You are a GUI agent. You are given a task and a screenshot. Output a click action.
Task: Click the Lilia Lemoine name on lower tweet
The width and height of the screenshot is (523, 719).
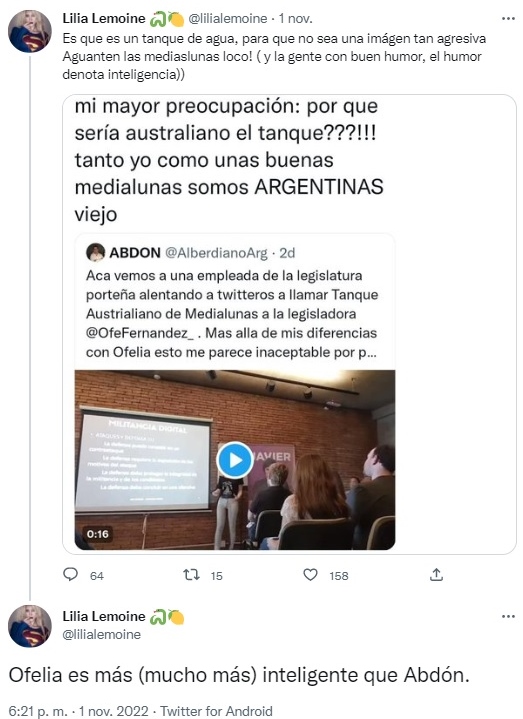pyautogui.click(x=104, y=616)
